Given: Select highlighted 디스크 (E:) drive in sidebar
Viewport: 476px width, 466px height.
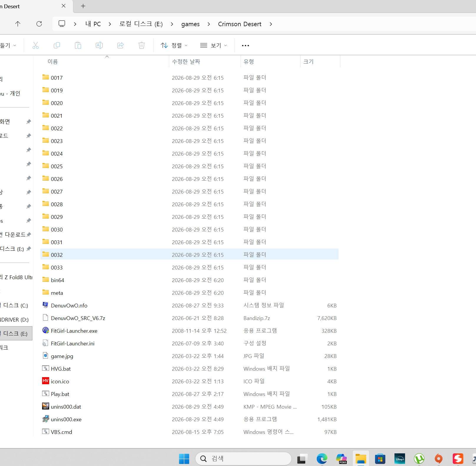Looking at the screenshot, I should (x=16, y=333).
